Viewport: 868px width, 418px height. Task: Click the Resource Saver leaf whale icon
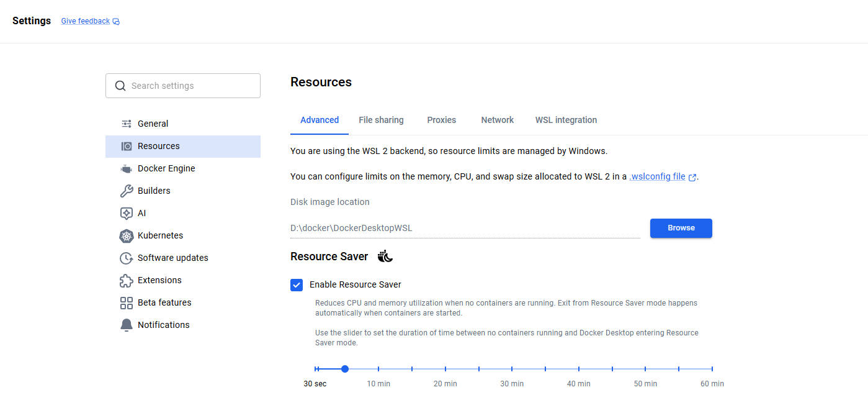pos(385,256)
